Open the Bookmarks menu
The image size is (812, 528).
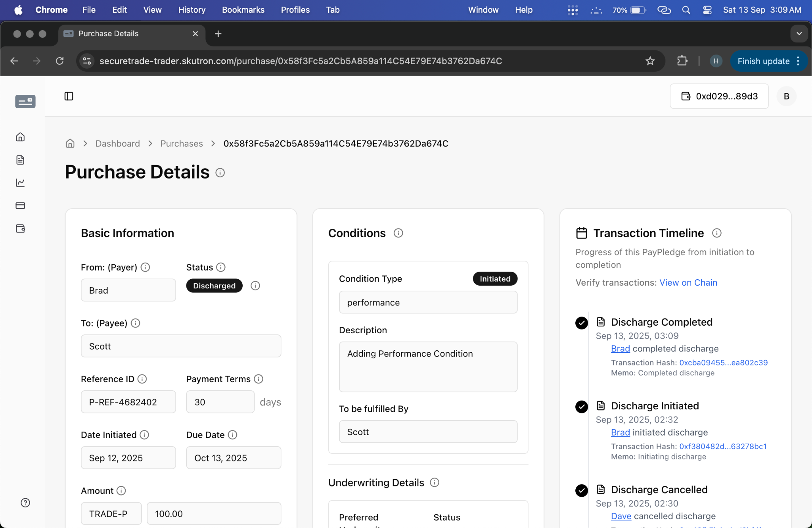[x=243, y=10]
